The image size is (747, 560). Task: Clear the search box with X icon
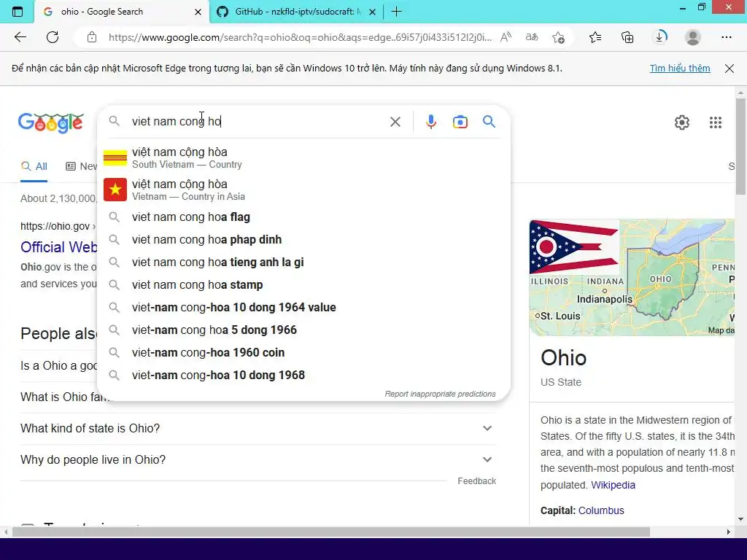395,122
